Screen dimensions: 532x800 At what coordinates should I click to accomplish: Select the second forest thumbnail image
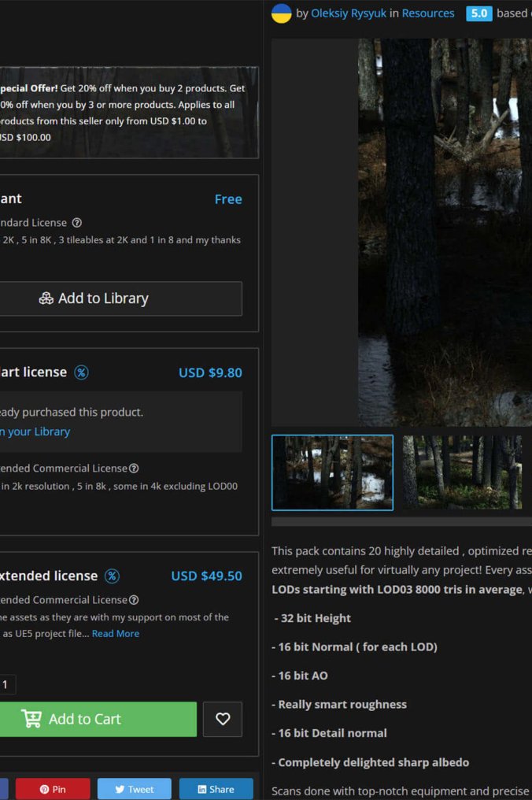[462, 472]
